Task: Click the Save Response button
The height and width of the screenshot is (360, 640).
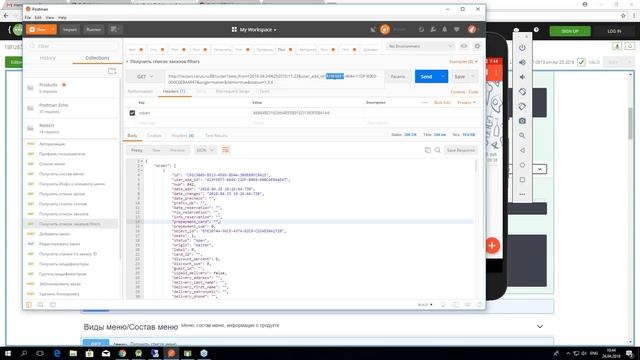Action: pyautogui.click(x=460, y=150)
